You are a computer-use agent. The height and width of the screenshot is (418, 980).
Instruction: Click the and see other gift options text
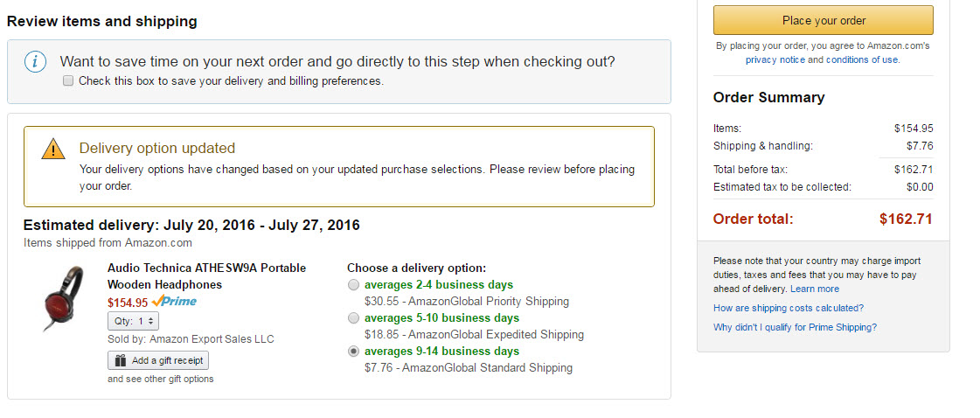click(x=160, y=379)
